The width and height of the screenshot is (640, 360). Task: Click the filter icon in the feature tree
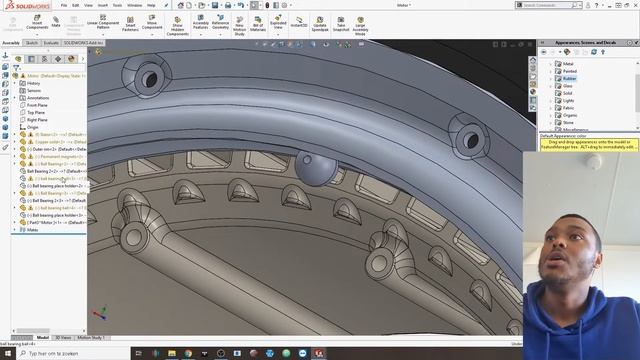(16, 68)
